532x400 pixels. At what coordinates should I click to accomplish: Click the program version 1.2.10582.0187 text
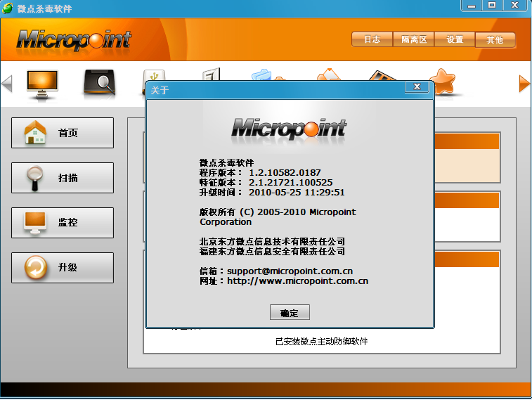coord(285,173)
